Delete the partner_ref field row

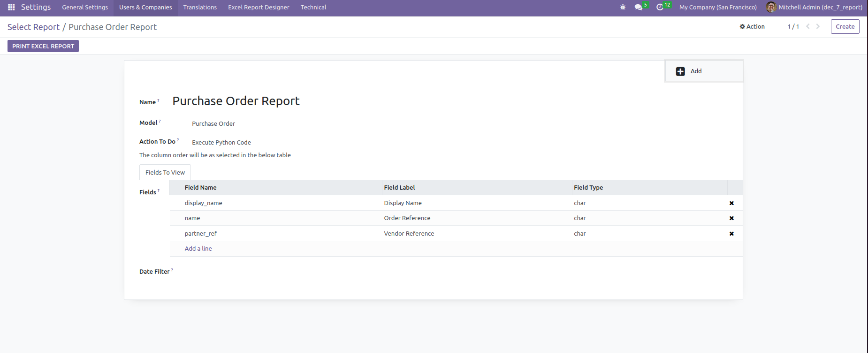[x=731, y=234]
